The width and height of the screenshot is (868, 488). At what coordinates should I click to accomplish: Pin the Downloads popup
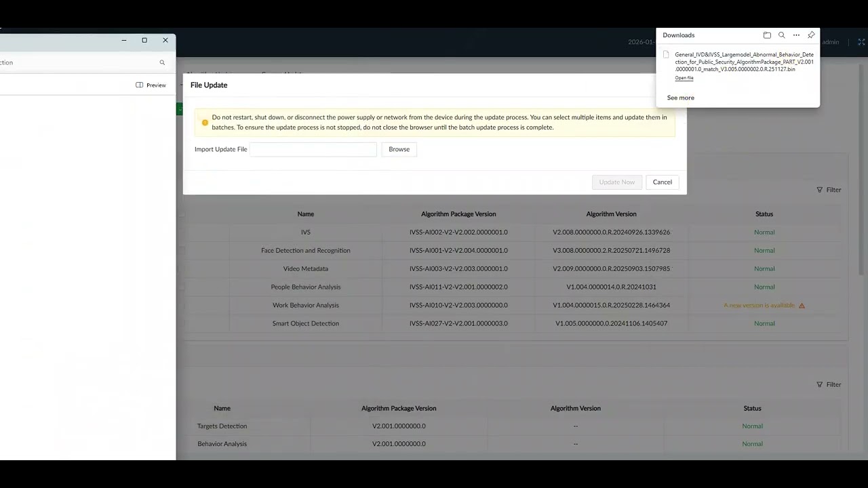coord(811,35)
